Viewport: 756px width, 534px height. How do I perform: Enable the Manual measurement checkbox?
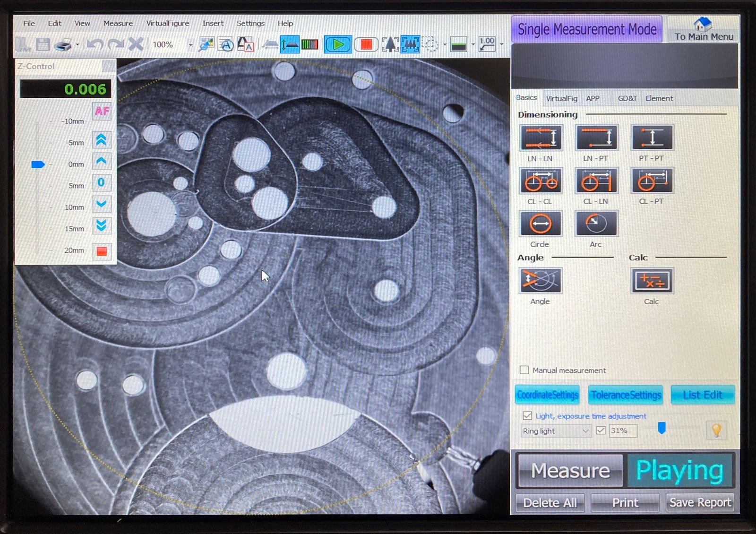pos(524,370)
